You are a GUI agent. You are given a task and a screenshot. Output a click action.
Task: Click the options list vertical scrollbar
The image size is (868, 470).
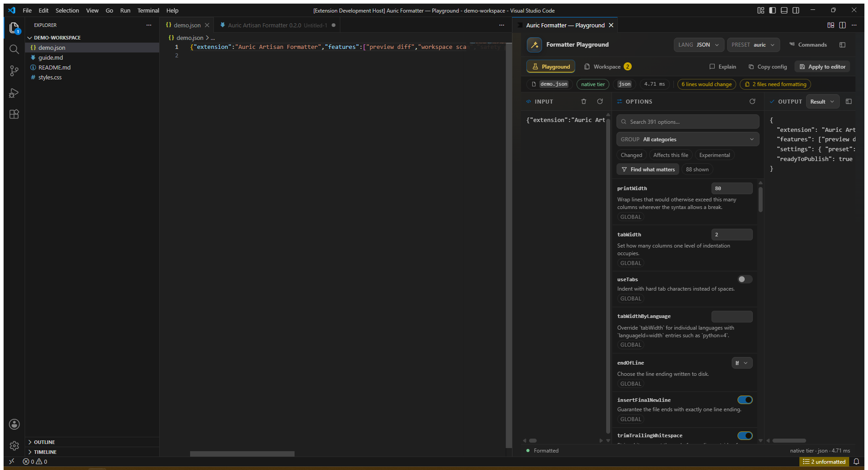[x=760, y=200]
